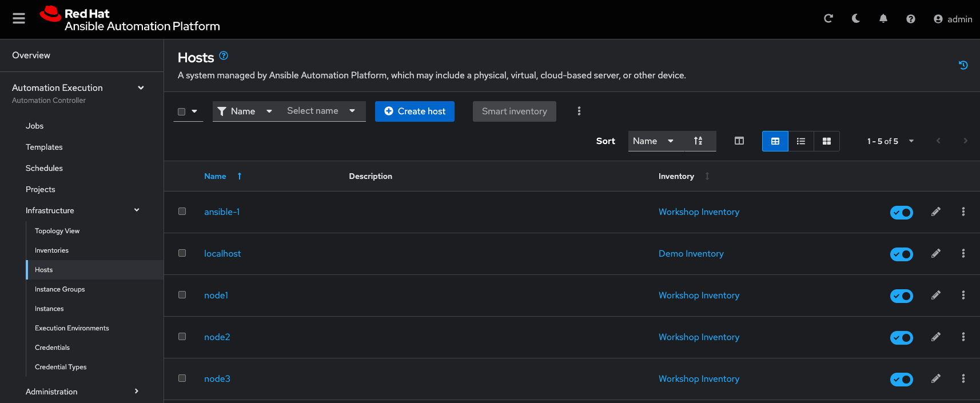Open notifications bell

coord(883,19)
